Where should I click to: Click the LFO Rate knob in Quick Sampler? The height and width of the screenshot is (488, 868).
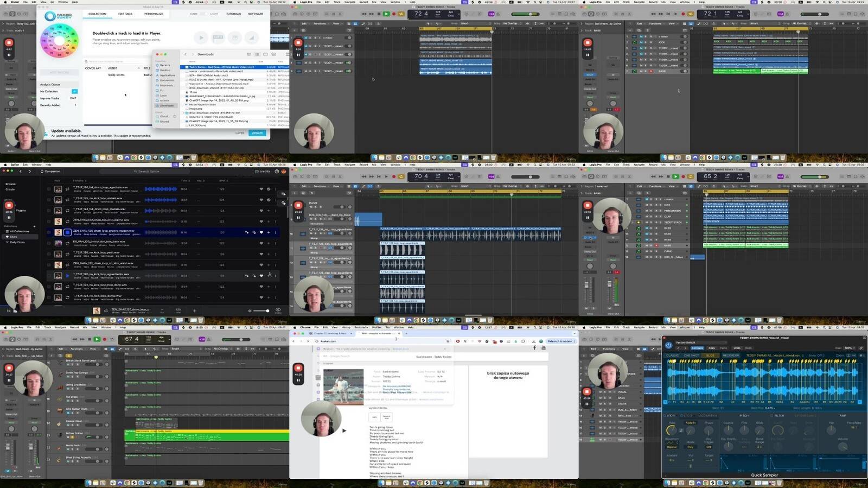tap(672, 430)
